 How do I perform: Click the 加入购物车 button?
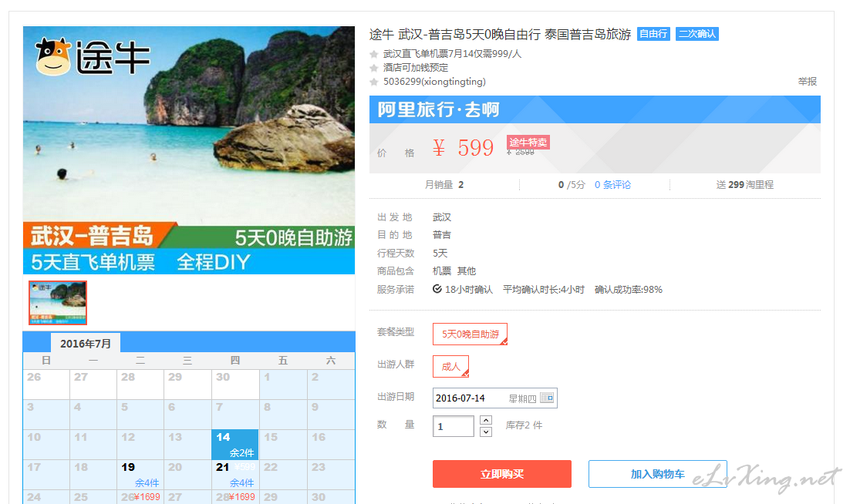658,474
